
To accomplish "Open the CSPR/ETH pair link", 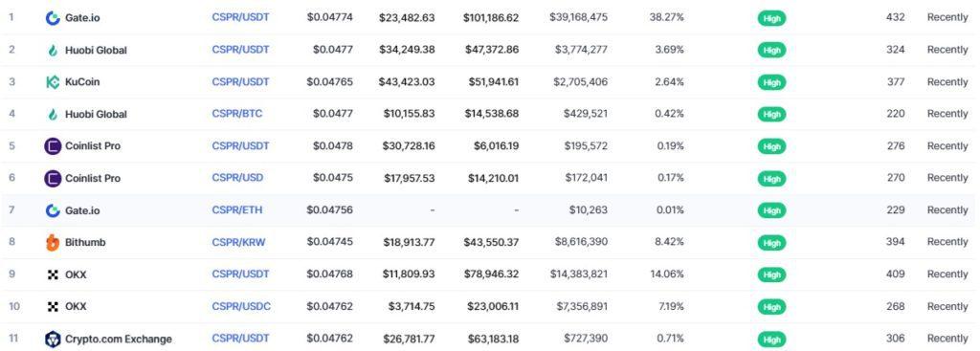I will pyautogui.click(x=237, y=209).
